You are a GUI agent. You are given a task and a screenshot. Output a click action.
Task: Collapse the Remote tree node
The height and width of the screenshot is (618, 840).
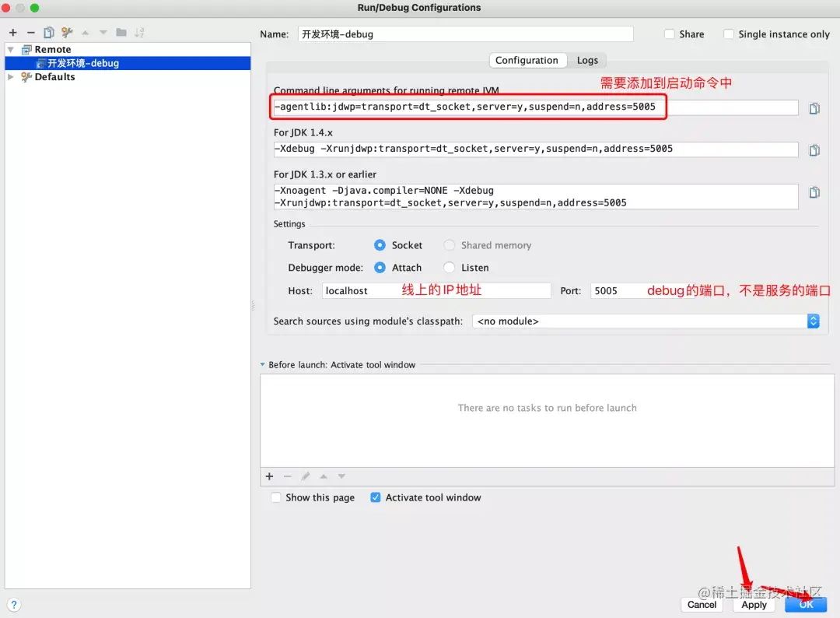(11, 49)
